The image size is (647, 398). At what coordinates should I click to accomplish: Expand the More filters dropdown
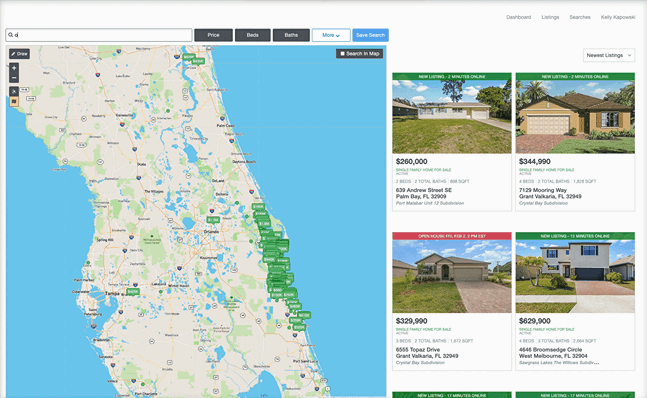pos(331,35)
